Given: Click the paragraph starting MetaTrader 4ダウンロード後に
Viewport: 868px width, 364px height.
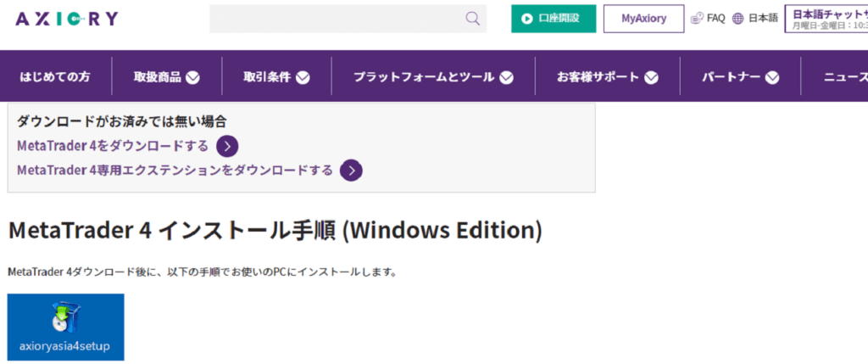Looking at the screenshot, I should (203, 272).
